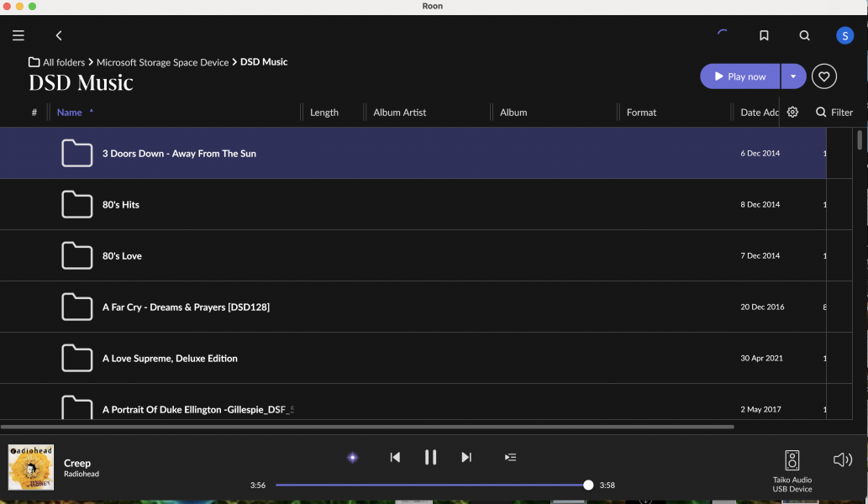Open the hamburger navigation menu
Image resolution: width=868 pixels, height=504 pixels.
[18, 35]
